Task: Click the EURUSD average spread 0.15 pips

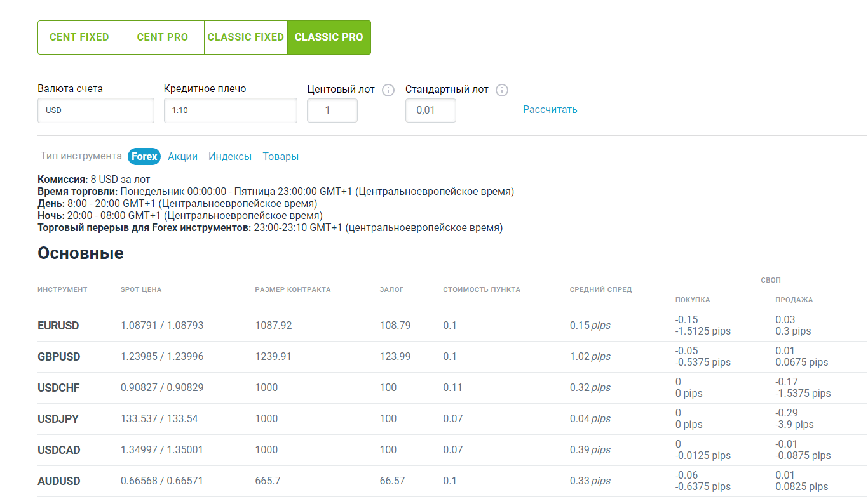Action: (x=590, y=326)
